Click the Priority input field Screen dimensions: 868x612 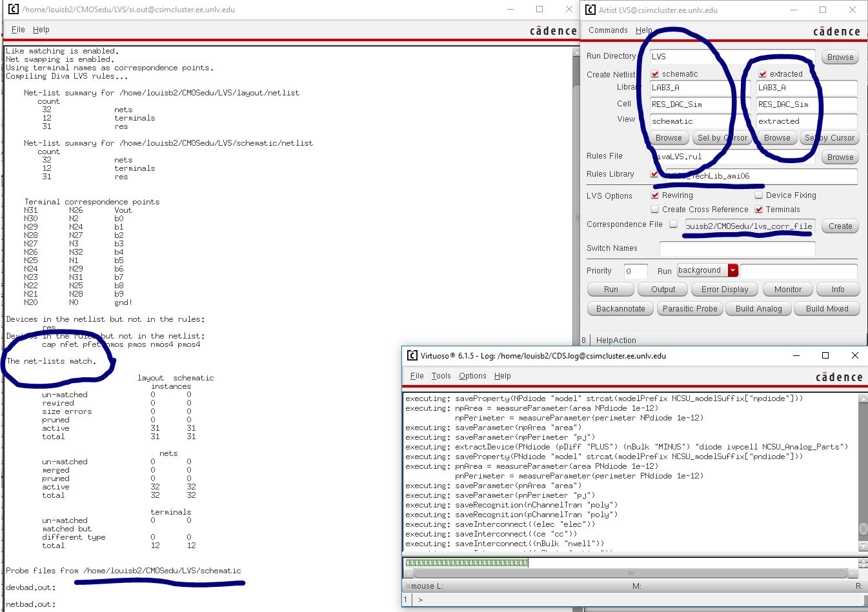click(x=635, y=271)
